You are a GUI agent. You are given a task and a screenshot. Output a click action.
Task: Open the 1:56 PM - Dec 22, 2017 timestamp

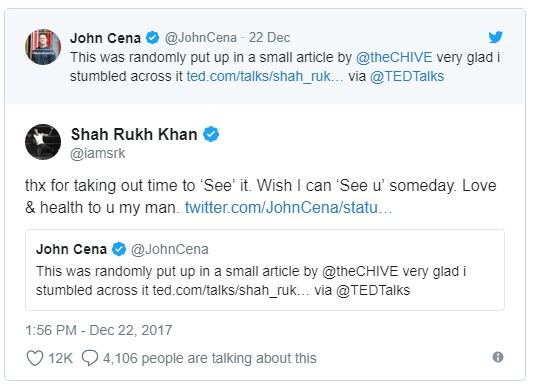[x=99, y=330]
